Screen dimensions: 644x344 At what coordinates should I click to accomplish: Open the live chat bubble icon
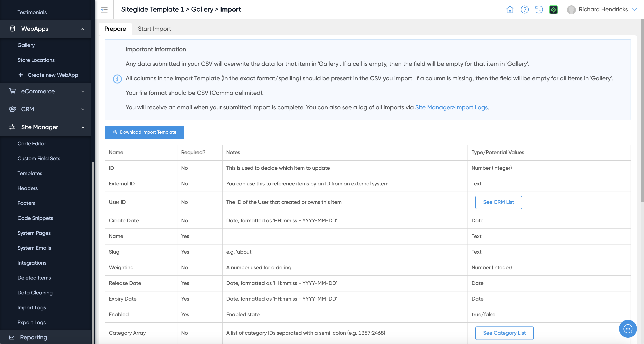pyautogui.click(x=628, y=329)
